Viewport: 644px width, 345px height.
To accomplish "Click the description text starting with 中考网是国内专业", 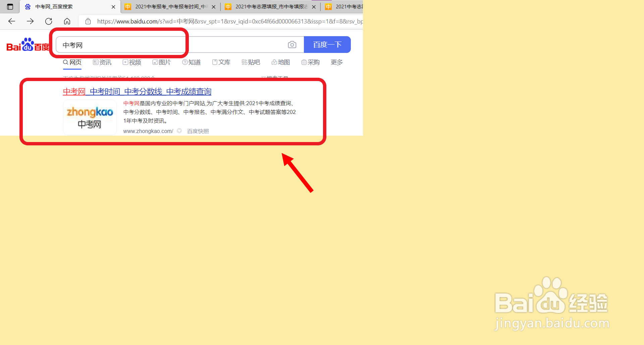I will tap(210, 112).
